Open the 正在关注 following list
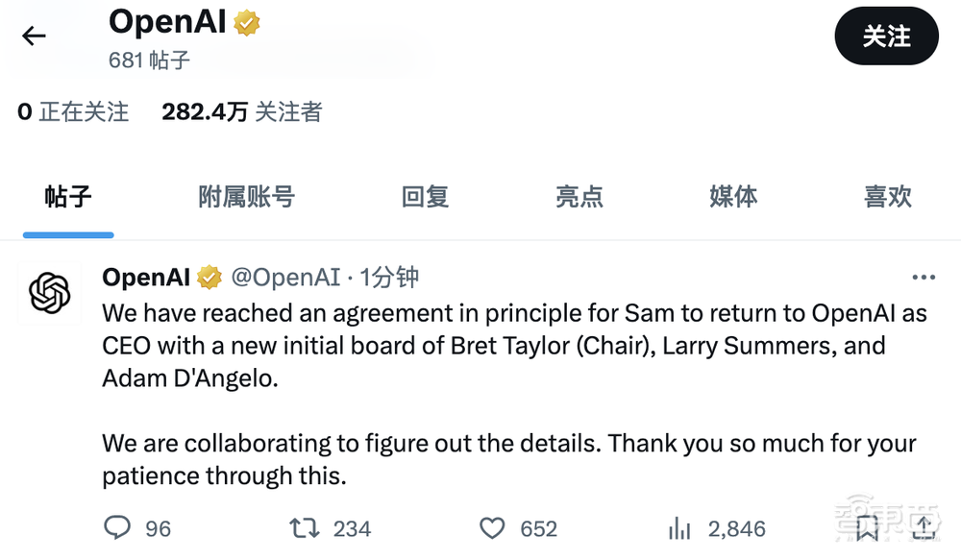The image size is (961, 560). coord(73,111)
